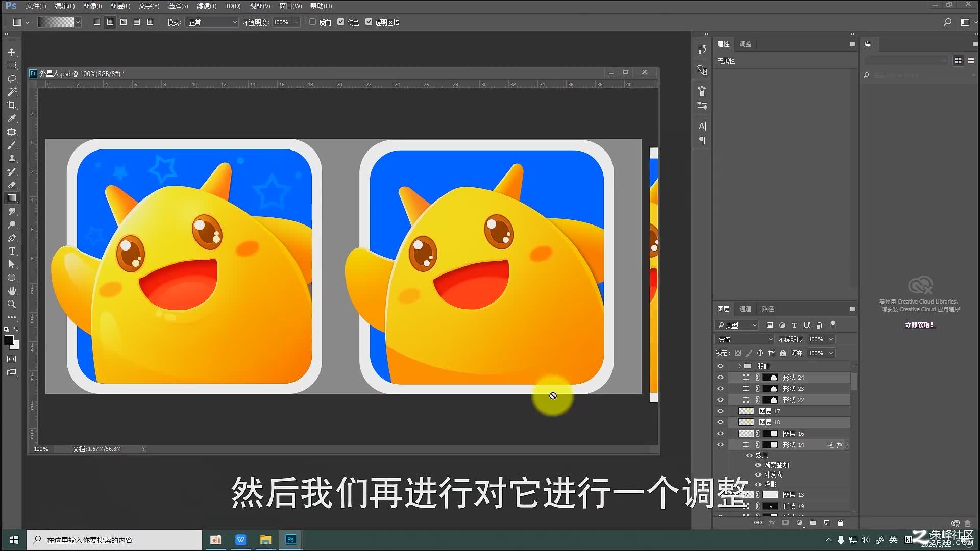980x551 pixels.
Task: Open the 文件(F) menu
Action: pyautogui.click(x=36, y=6)
